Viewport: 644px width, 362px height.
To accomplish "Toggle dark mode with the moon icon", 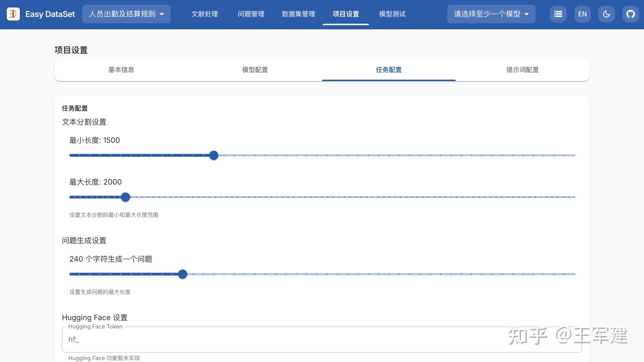I will click(606, 14).
